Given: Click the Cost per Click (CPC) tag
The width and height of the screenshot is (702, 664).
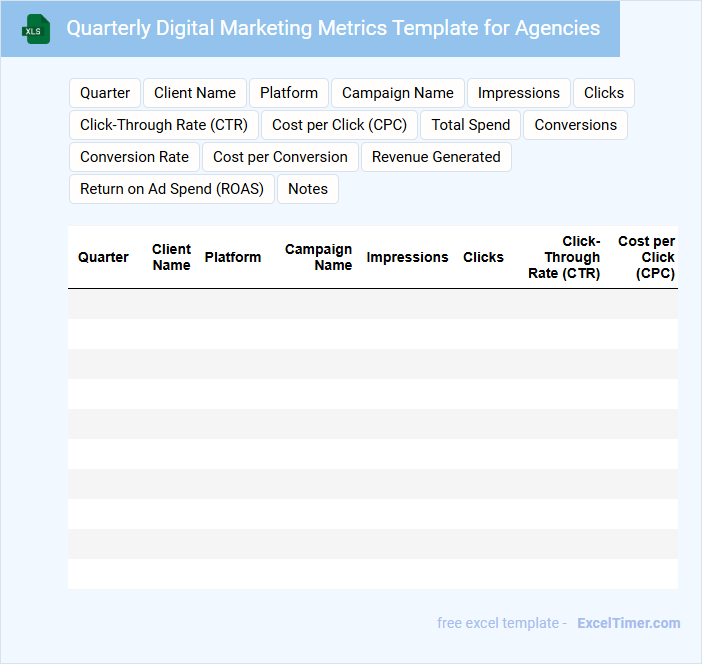Looking at the screenshot, I should click(340, 125).
